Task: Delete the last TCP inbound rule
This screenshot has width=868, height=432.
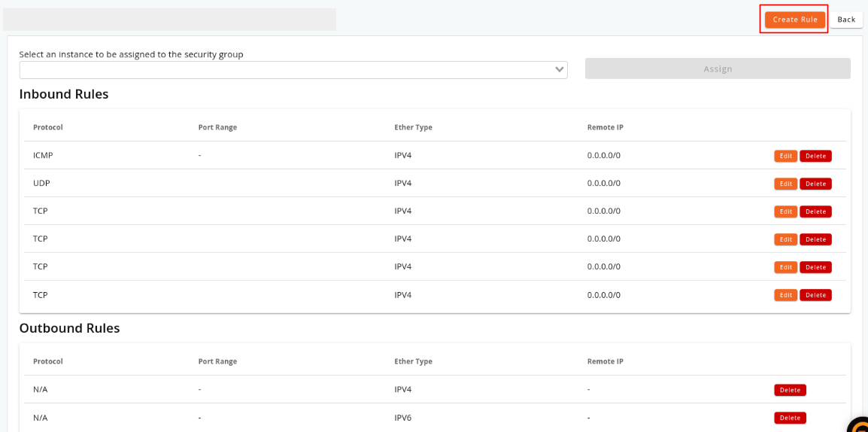Action: pos(815,295)
